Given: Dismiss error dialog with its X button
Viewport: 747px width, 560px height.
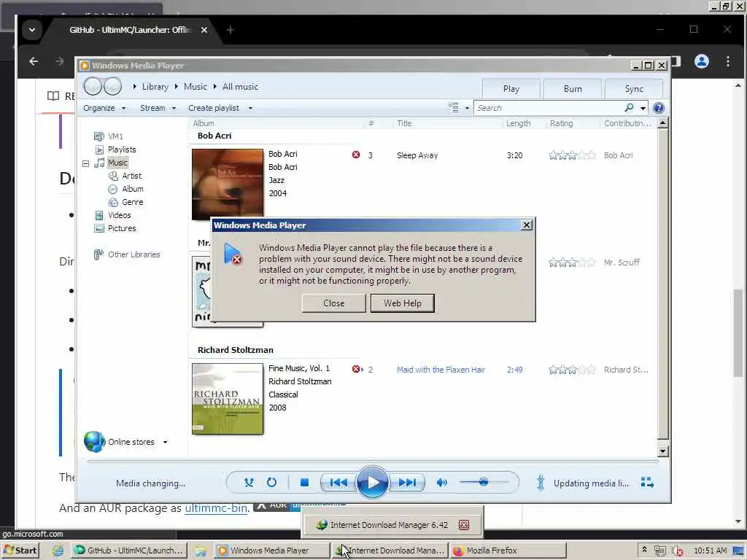Looking at the screenshot, I should coord(527,225).
